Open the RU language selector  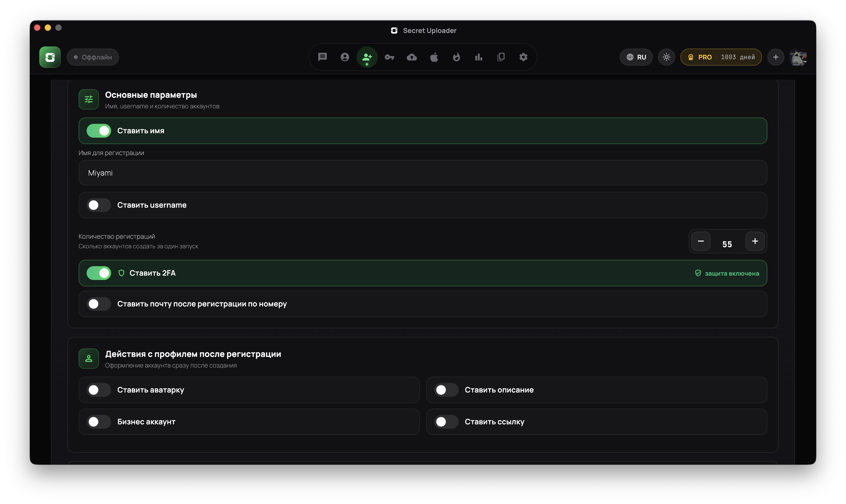(636, 57)
